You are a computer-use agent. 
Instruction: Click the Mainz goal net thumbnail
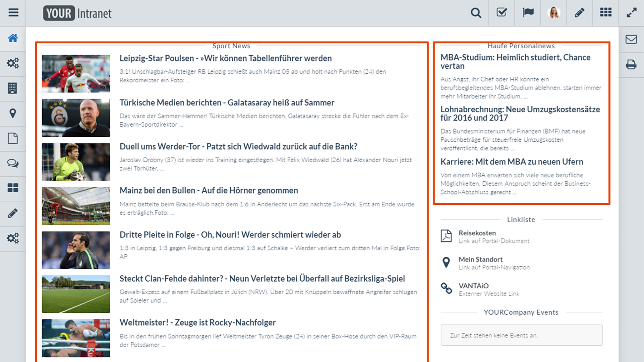pyautogui.click(x=76, y=206)
